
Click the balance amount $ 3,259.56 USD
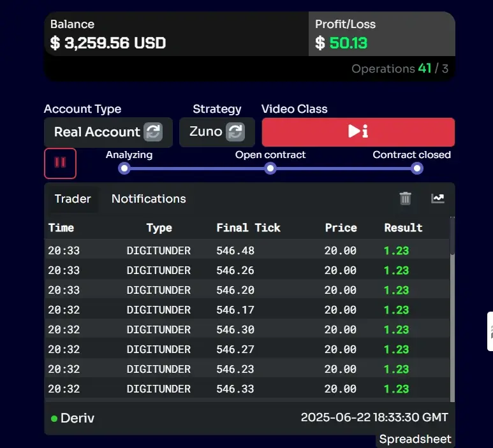tap(108, 43)
